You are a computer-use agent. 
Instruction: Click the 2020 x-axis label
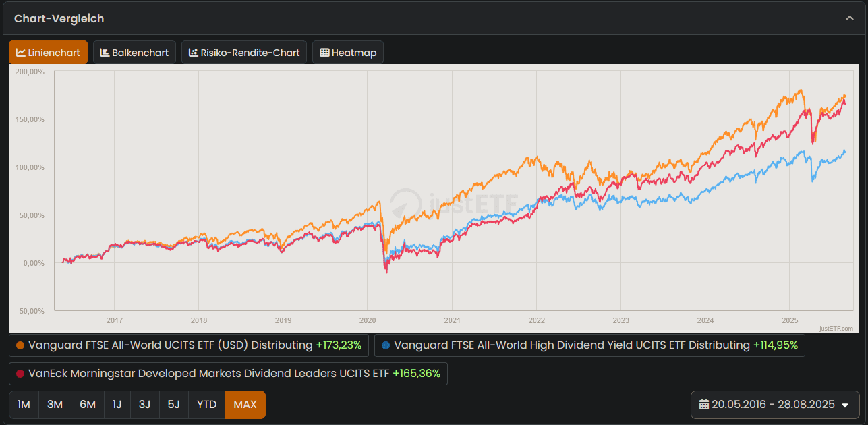pyautogui.click(x=368, y=320)
